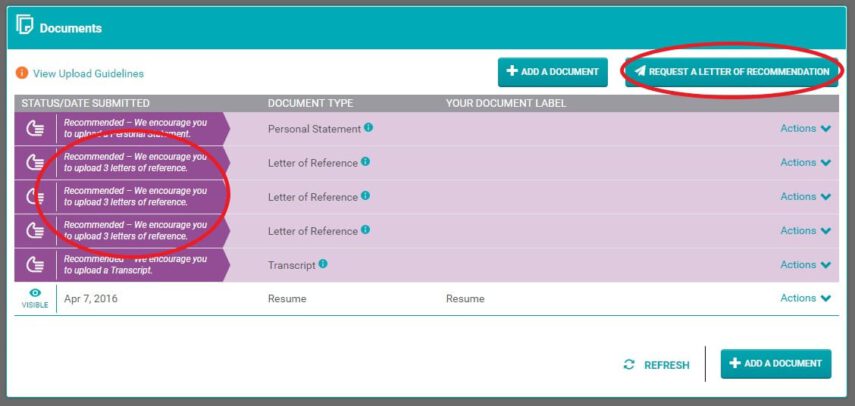Click Add a Document button below the table
The width and height of the screenshot is (855, 406).
(776, 363)
